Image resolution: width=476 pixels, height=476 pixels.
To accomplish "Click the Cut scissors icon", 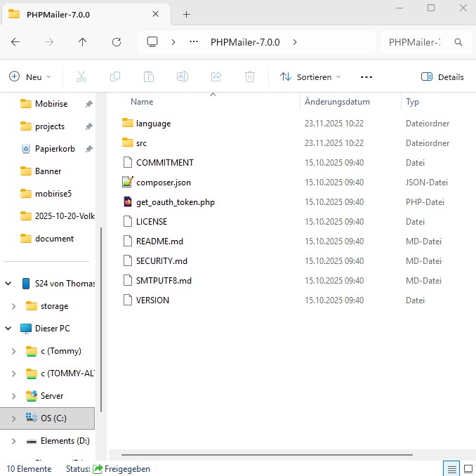I will click(x=81, y=77).
